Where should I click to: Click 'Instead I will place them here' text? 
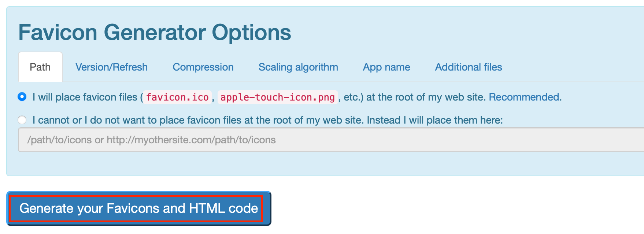(435, 120)
